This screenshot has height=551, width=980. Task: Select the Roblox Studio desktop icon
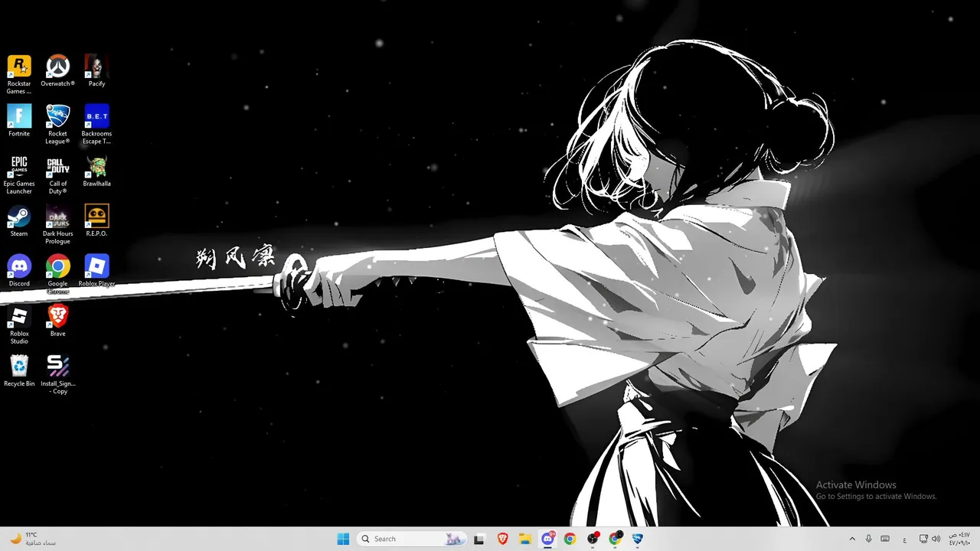(x=19, y=324)
